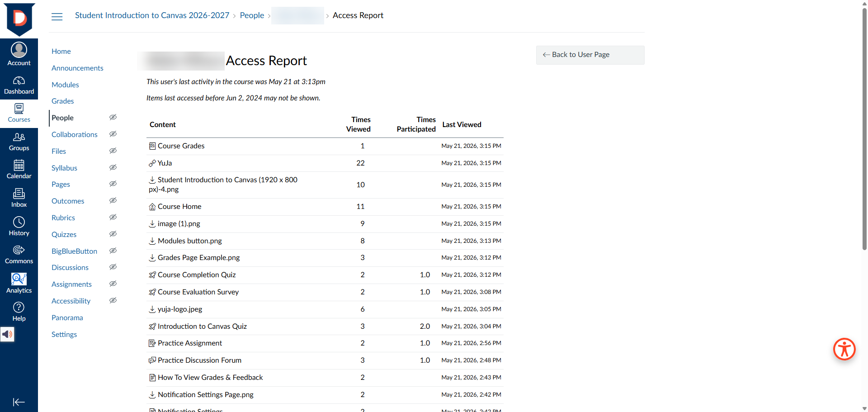Click the hidden-eye icon next to BigBlueButton
The image size is (868, 412).
pyautogui.click(x=113, y=251)
